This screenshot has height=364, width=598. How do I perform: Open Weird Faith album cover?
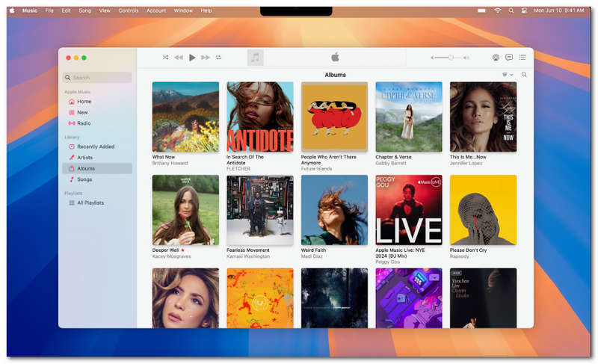(x=334, y=210)
